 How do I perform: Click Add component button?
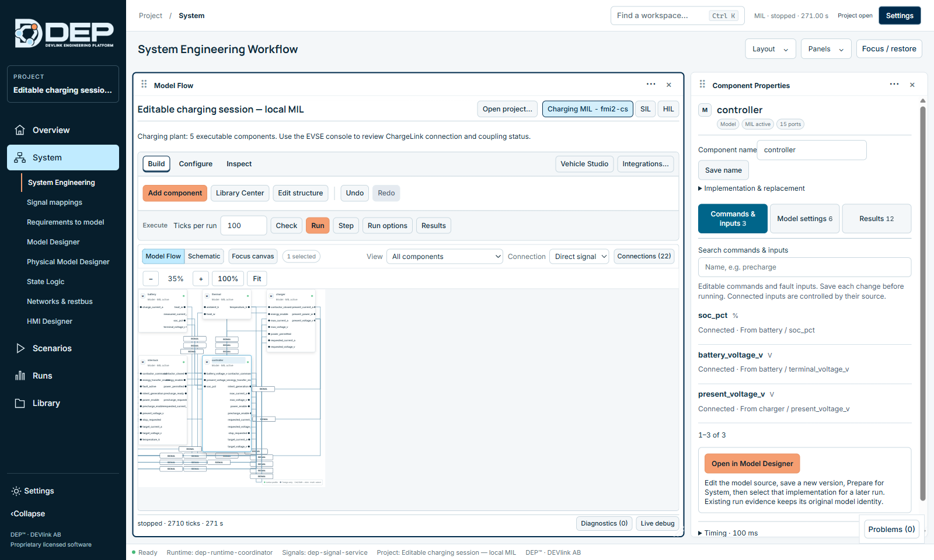pos(175,193)
